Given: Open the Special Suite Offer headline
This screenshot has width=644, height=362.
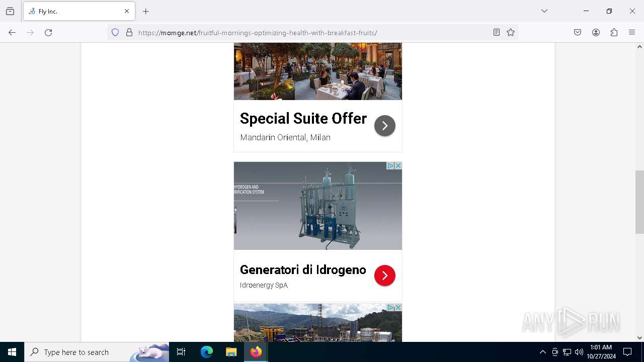Looking at the screenshot, I should click(x=303, y=119).
